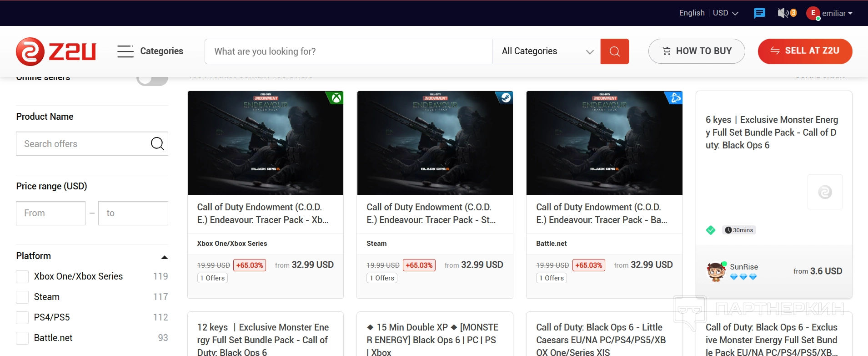Click the Battle.net Tracer Pack thumbnail image
This screenshot has height=356, width=868.
(x=604, y=143)
